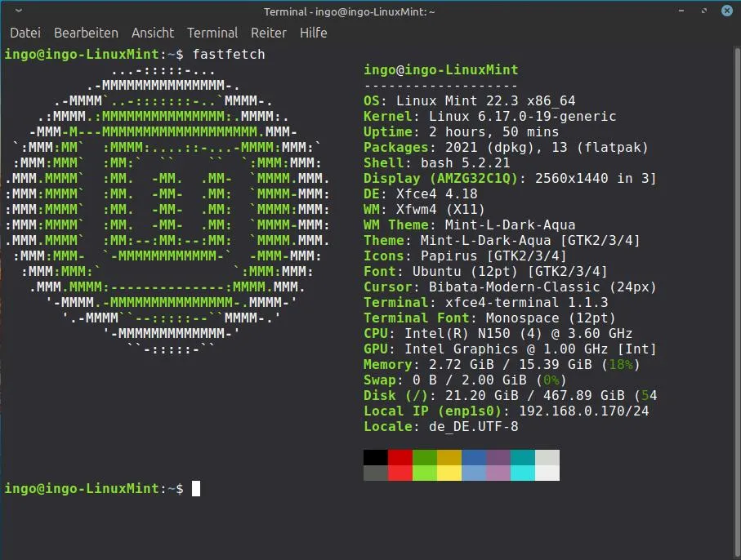Image resolution: width=741 pixels, height=560 pixels.
Task: Open the Datei menu
Action: coord(25,33)
